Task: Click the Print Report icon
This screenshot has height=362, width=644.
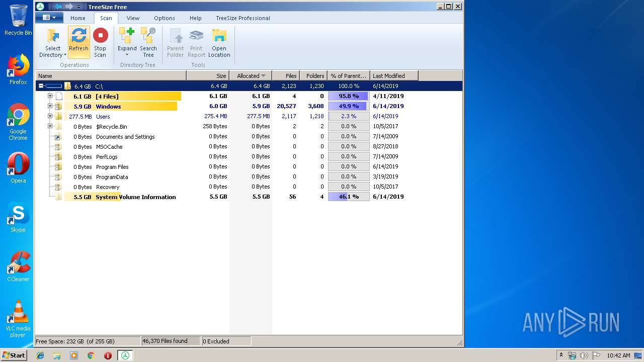Action: (196, 36)
